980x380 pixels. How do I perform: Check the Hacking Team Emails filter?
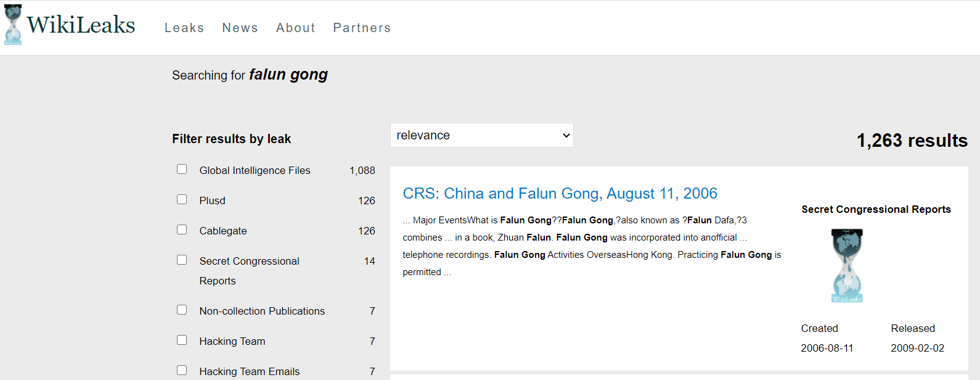point(182,370)
